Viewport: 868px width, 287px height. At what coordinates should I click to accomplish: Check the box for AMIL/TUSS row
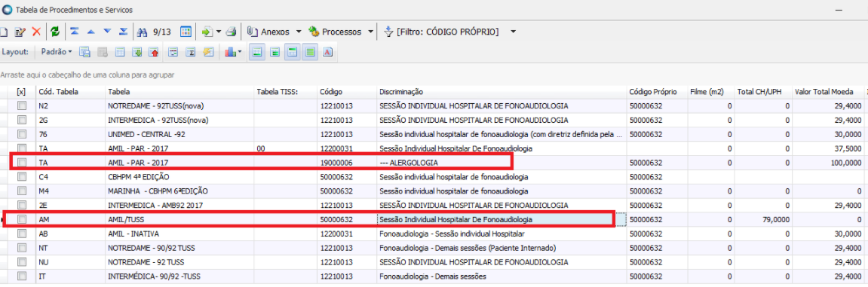(x=21, y=220)
